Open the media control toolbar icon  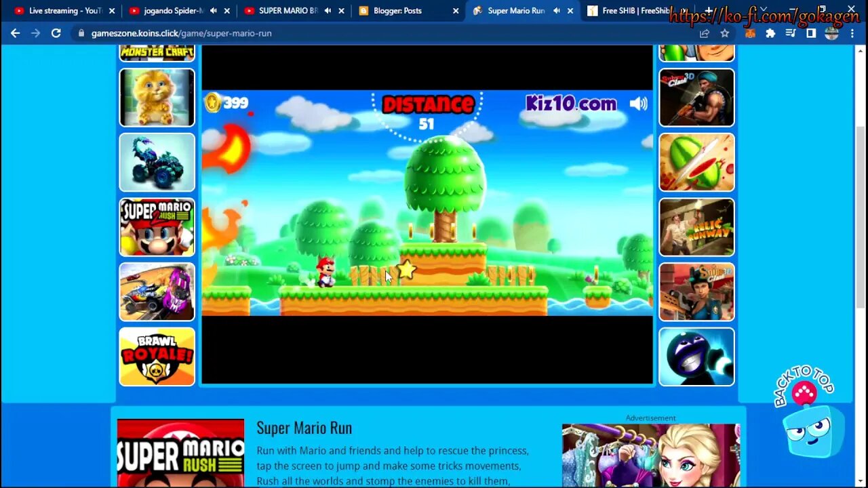pyautogui.click(x=791, y=33)
